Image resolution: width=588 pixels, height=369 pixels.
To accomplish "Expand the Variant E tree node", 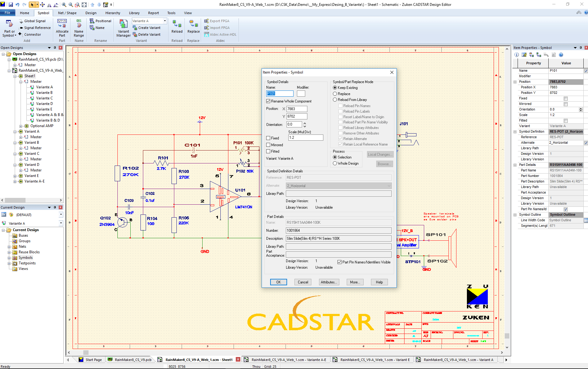I will coord(15,176).
